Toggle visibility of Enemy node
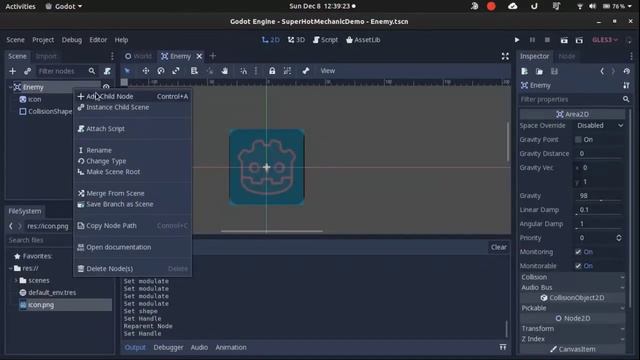This screenshot has height=360, width=640. coord(106,87)
